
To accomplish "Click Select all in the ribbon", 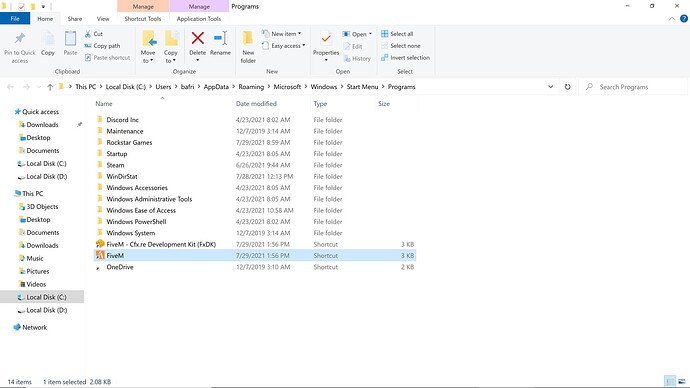I will coord(397,34).
